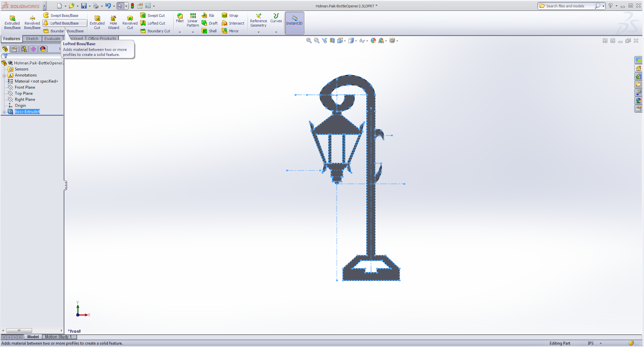
Task: Click the Zoom to Fit icon
Action: click(x=309, y=41)
